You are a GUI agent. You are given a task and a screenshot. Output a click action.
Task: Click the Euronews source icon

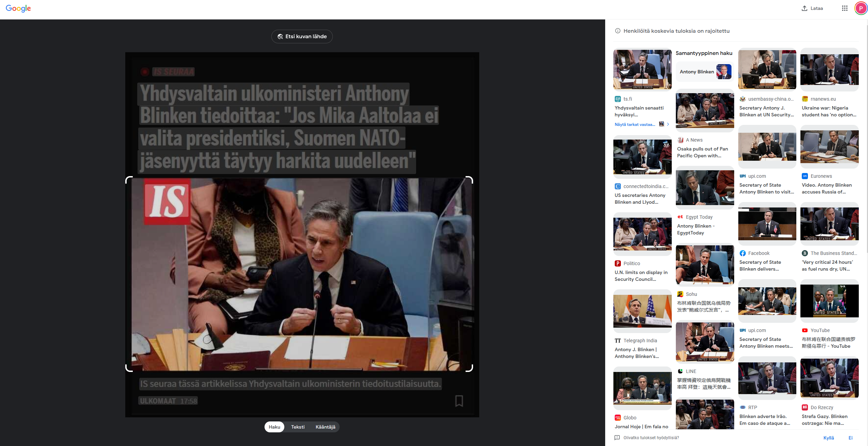[x=805, y=176]
